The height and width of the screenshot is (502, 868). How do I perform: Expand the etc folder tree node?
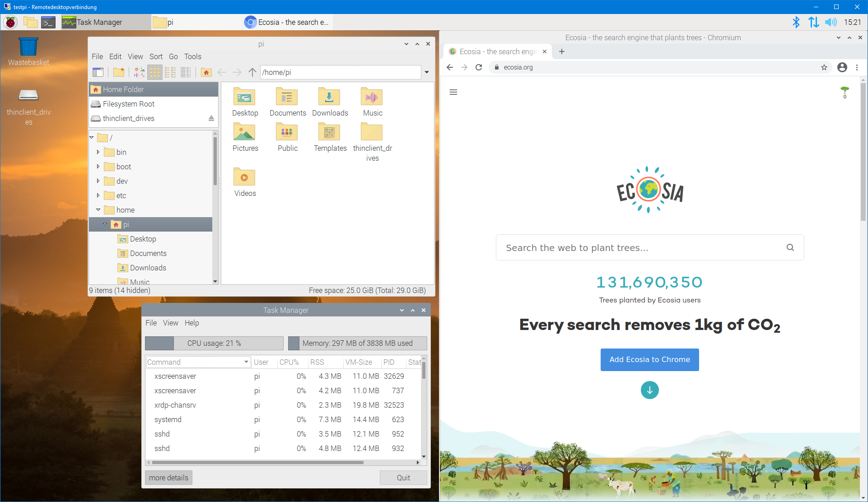pos(98,195)
